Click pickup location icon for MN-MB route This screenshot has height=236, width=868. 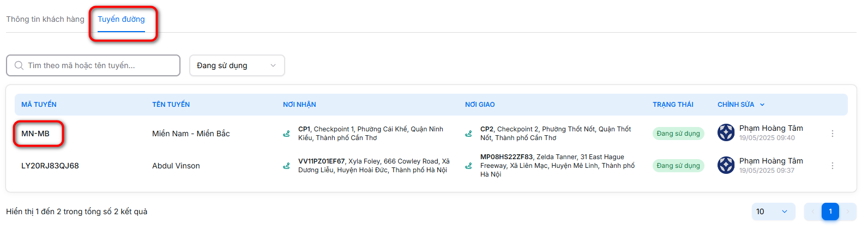(286, 134)
